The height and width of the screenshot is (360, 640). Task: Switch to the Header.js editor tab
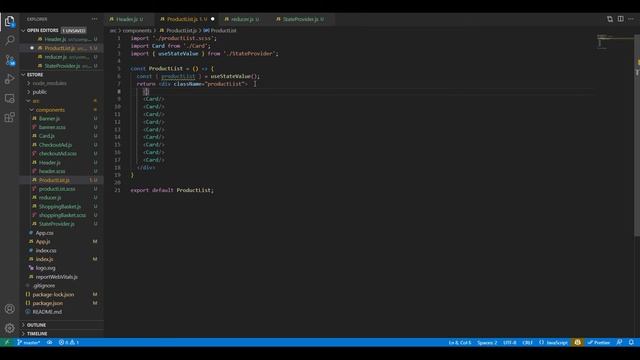[129, 19]
